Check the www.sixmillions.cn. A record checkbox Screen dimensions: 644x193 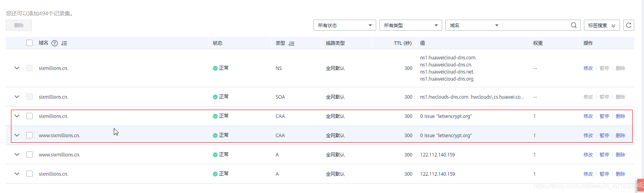click(x=29, y=154)
